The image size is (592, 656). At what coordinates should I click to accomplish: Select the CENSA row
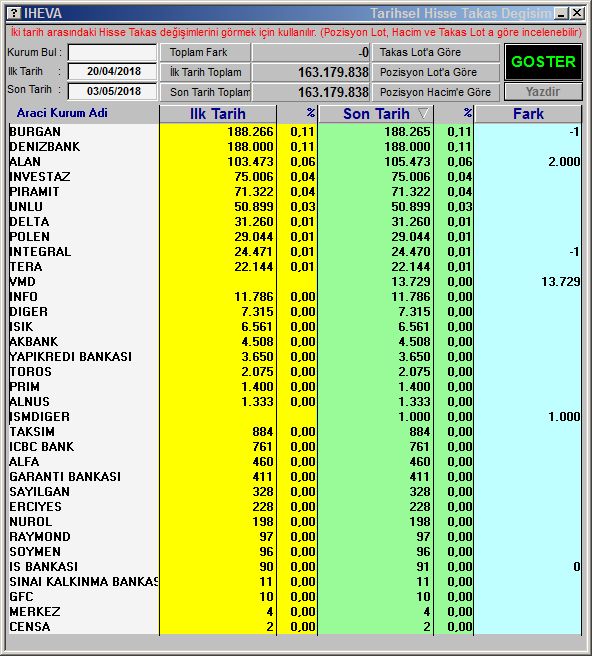295,627
